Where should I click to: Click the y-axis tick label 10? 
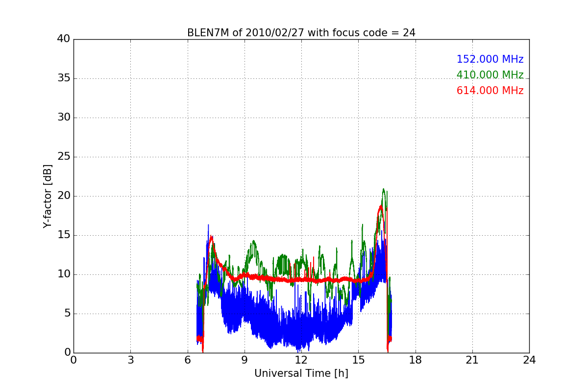(64, 274)
